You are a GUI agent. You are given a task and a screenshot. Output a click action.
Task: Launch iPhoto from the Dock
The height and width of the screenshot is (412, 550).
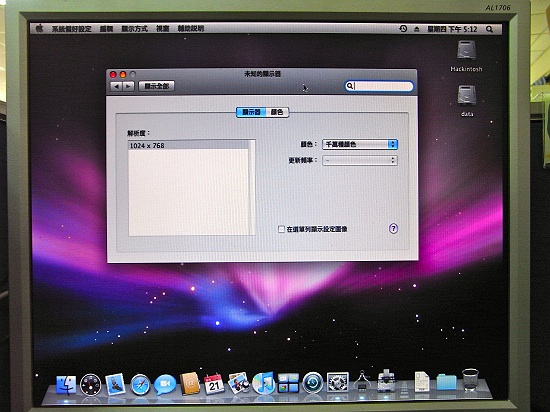point(239,383)
